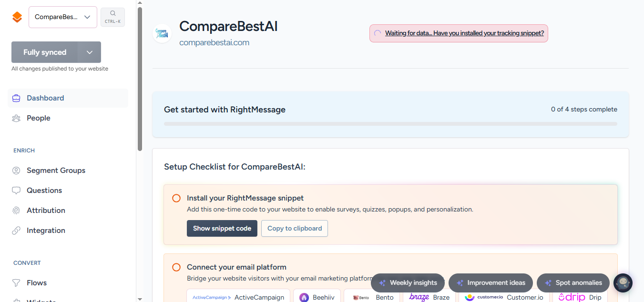Click the Beehiiv purple logo icon
Screen dimensions: 644x302
pyautogui.click(x=304, y=297)
